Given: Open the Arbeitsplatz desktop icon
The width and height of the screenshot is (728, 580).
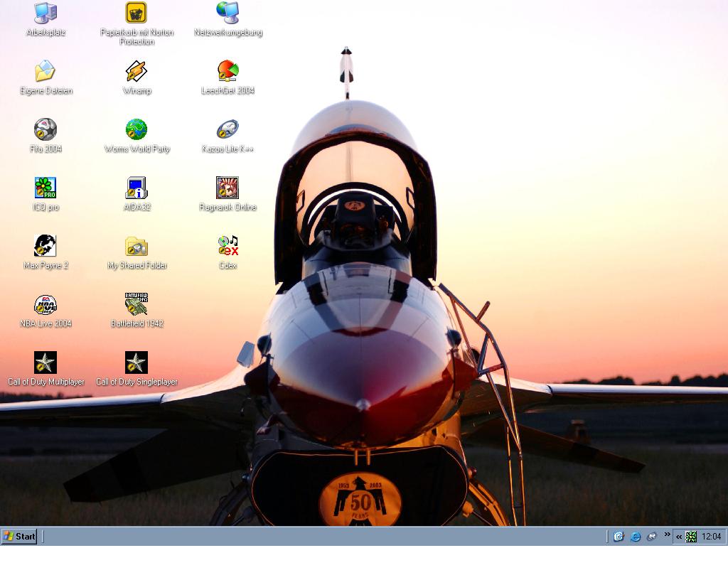Looking at the screenshot, I should [x=45, y=13].
